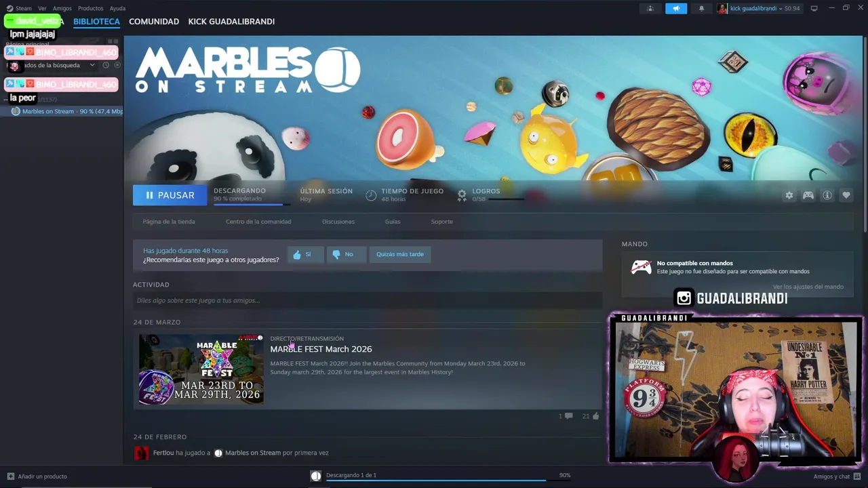Click the ready-to-play filter icon in sidebar
This screenshot has width=868, height=488.
coord(117,65)
